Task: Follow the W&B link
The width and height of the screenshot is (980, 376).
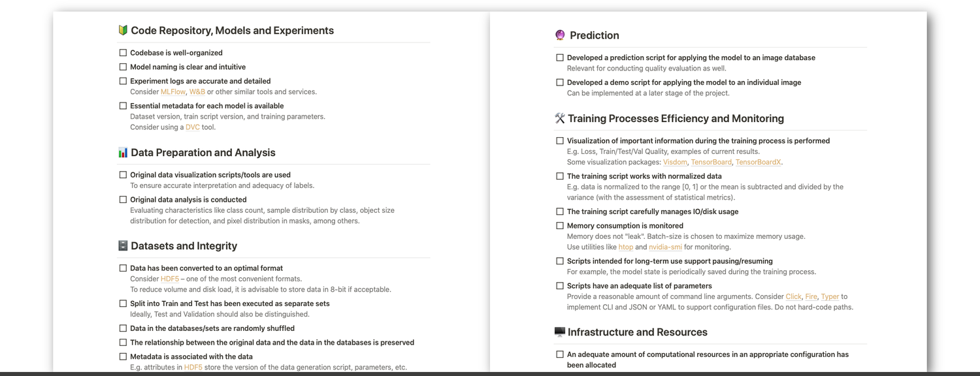Action: click(197, 92)
